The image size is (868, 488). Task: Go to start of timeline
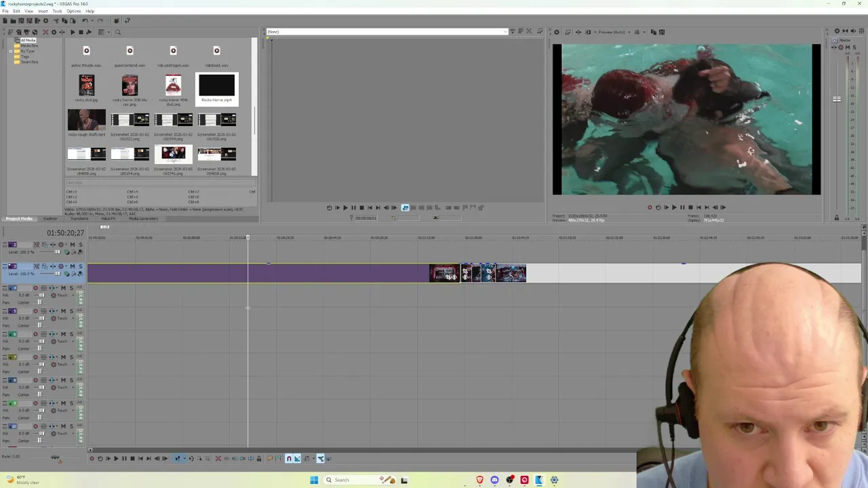(x=140, y=459)
